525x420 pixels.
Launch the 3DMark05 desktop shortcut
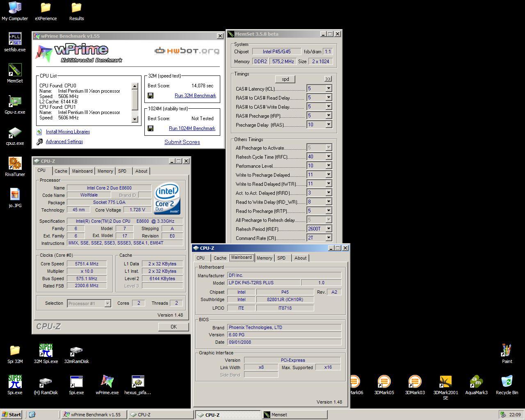coord(384,385)
